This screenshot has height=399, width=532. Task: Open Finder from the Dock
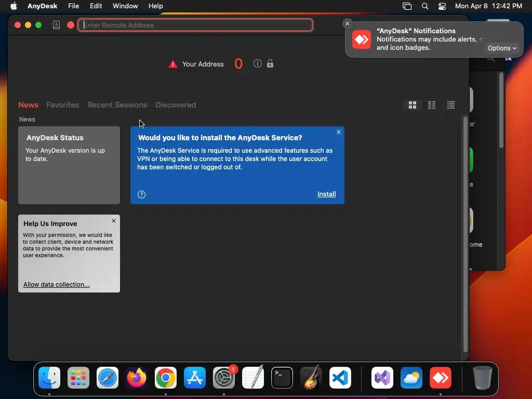[x=49, y=378]
